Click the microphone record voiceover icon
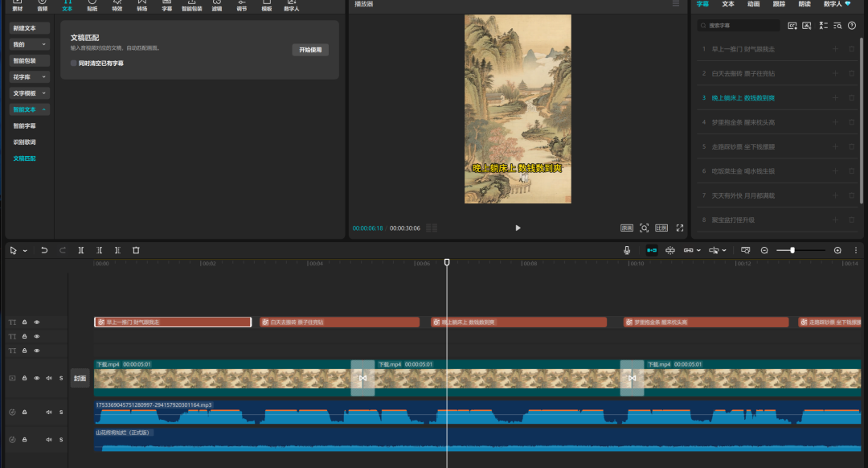868x468 pixels. (627, 250)
